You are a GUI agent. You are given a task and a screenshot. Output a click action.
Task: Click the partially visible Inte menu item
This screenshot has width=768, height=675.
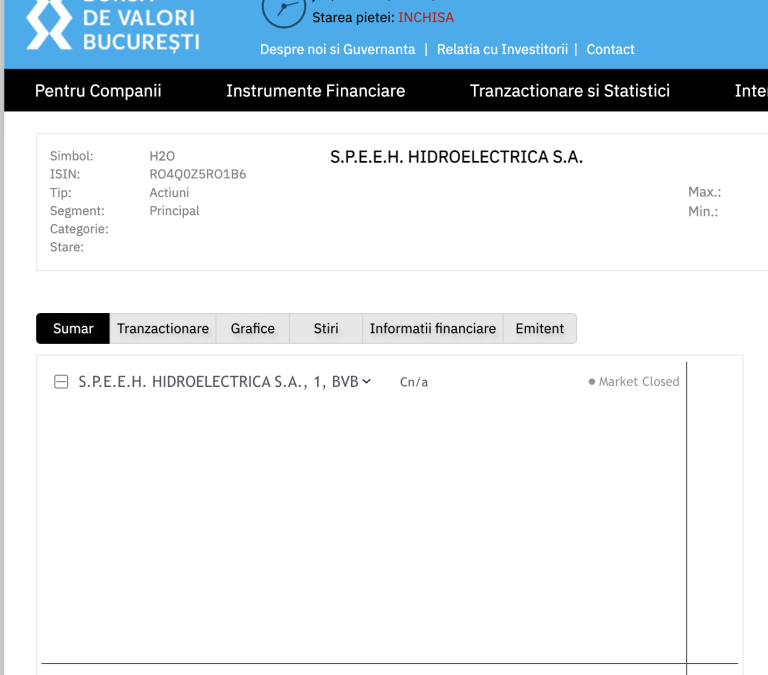[x=751, y=91]
